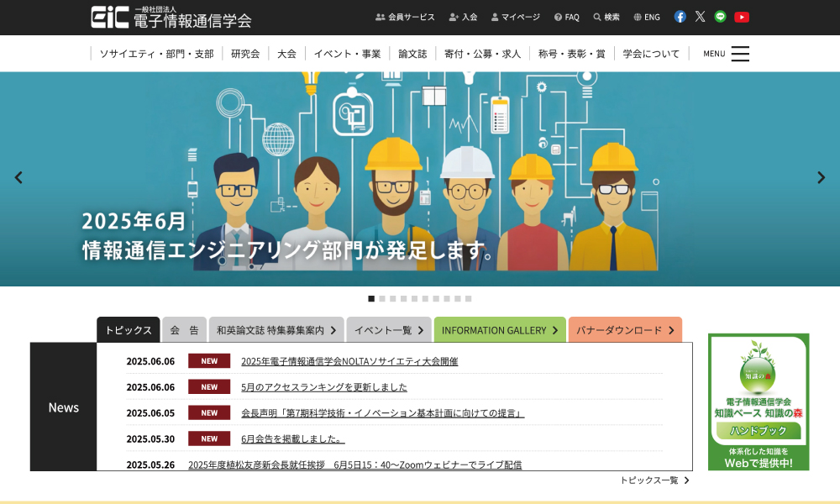Open the X (Twitter) icon

click(700, 17)
